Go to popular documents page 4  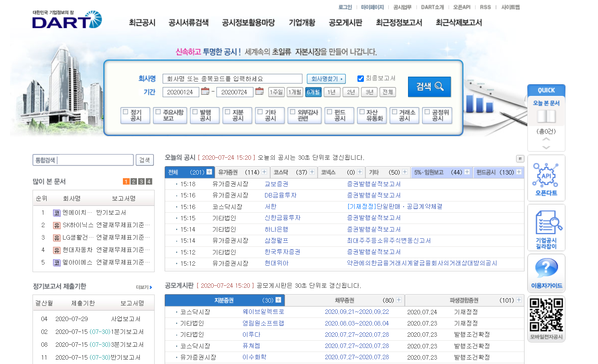149,181
